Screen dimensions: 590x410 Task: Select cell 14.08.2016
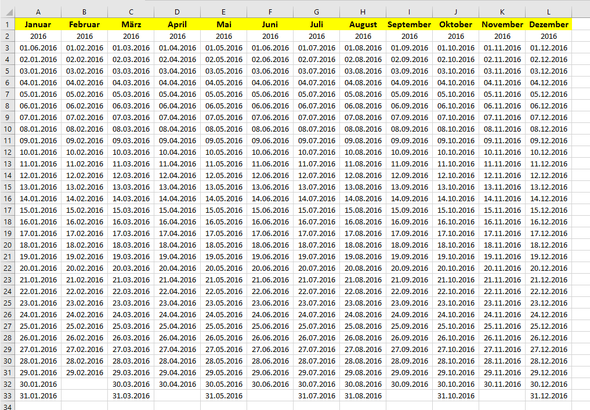363,199
